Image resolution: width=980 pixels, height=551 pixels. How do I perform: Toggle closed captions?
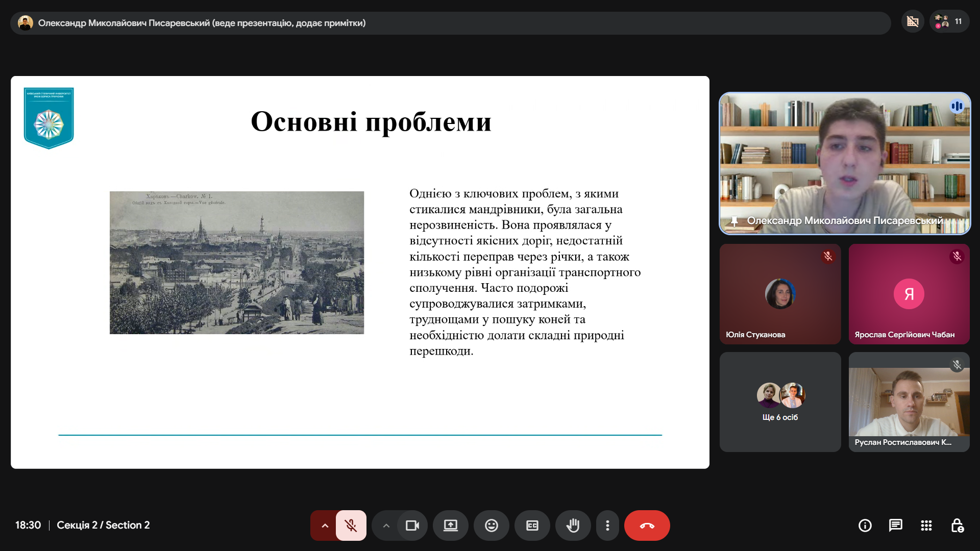532,525
